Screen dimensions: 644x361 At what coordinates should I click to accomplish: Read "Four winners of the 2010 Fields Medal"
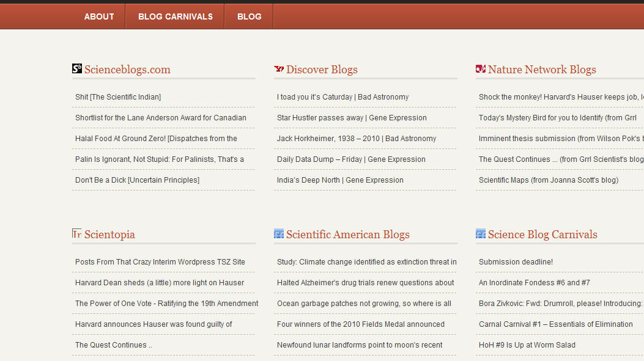click(360, 324)
